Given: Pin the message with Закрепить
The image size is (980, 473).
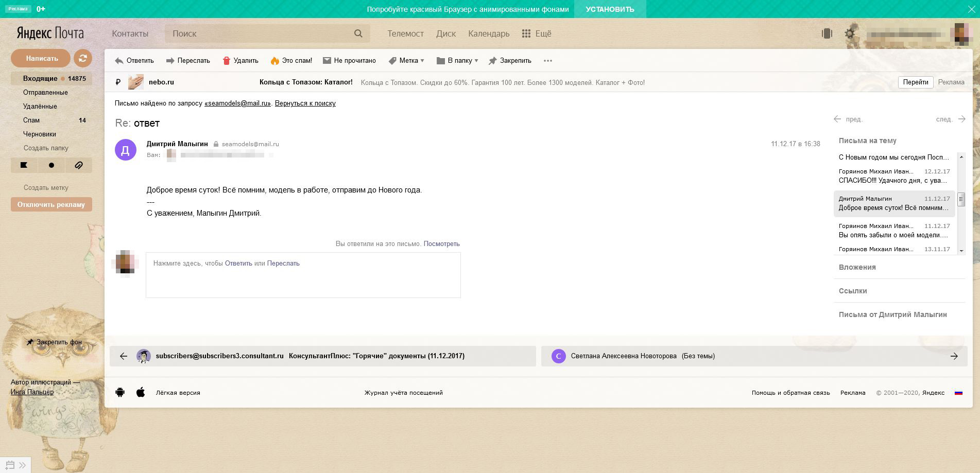Looking at the screenshot, I should coord(509,61).
